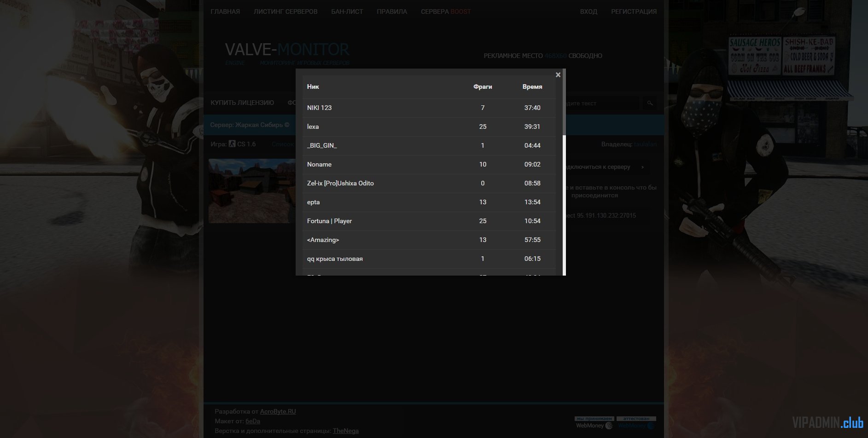Select player row _BIG_GIN_

[x=429, y=145]
